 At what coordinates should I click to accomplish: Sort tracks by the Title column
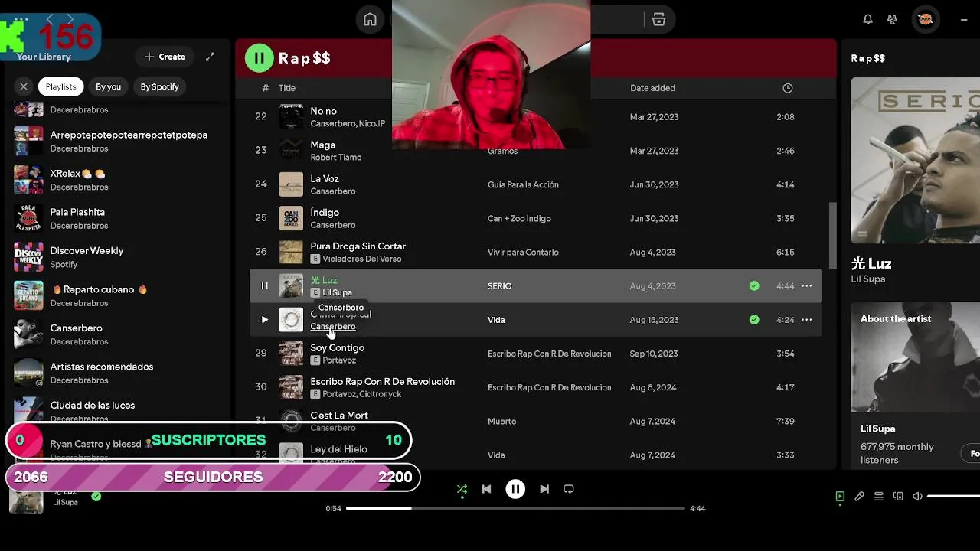click(286, 88)
